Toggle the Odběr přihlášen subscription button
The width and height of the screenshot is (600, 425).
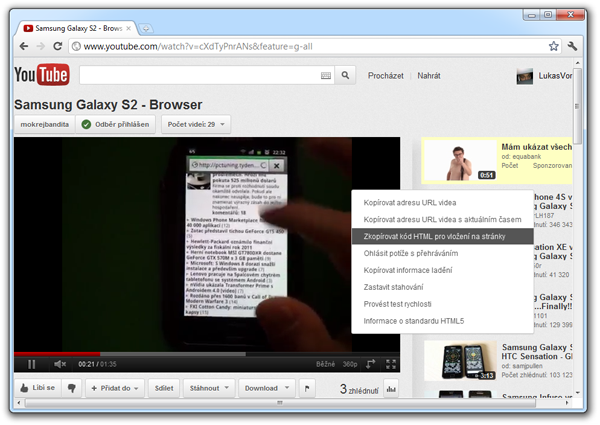(116, 124)
